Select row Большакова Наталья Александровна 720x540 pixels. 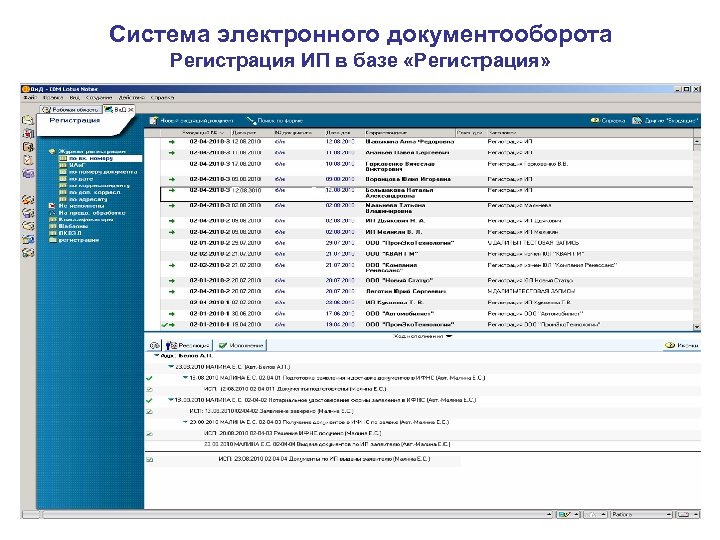point(426,194)
